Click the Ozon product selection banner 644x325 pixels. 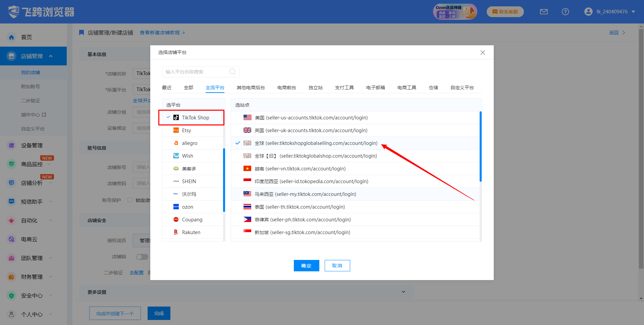click(x=454, y=12)
